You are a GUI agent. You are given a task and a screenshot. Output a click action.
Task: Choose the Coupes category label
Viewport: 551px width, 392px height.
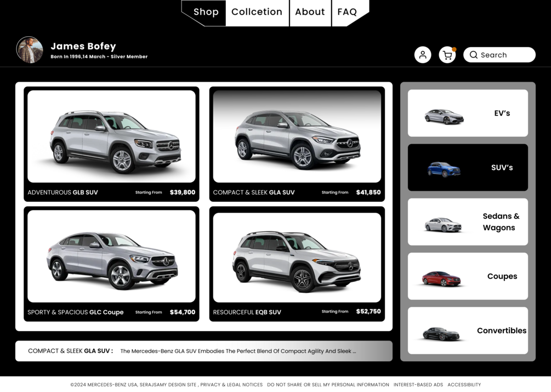tap(502, 276)
